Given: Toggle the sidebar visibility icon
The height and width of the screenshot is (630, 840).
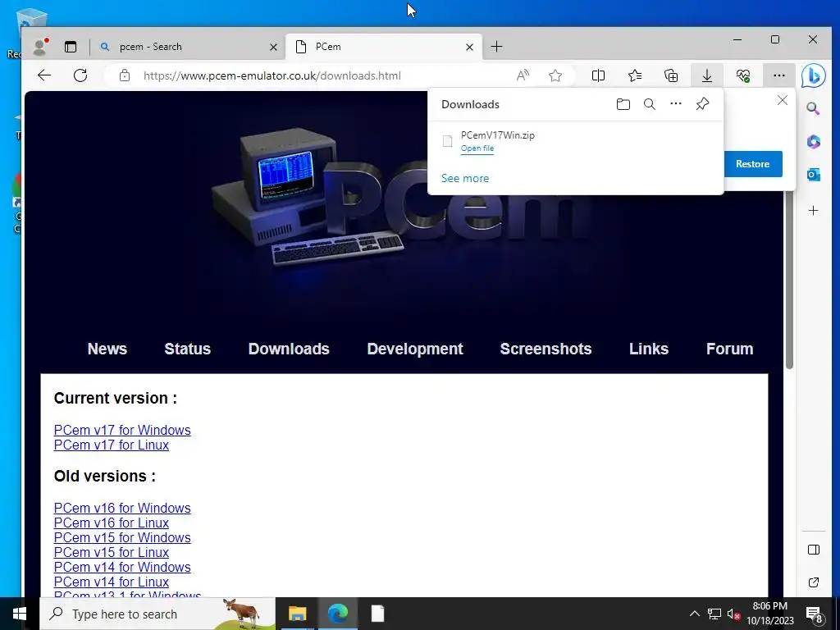Looking at the screenshot, I should tap(813, 550).
